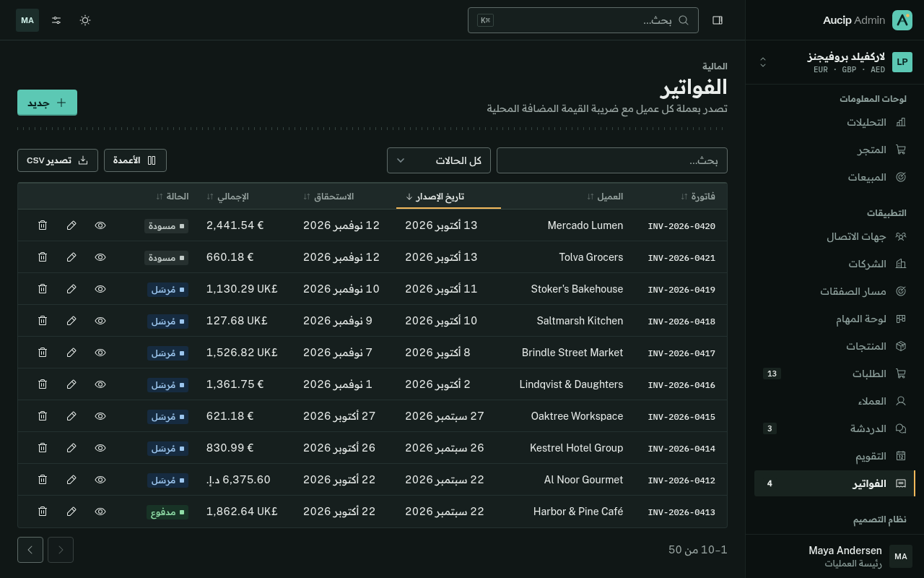This screenshot has height=578, width=924.
Task: Edit the Kestrel Hotel Group invoice
Action: pos(71,448)
